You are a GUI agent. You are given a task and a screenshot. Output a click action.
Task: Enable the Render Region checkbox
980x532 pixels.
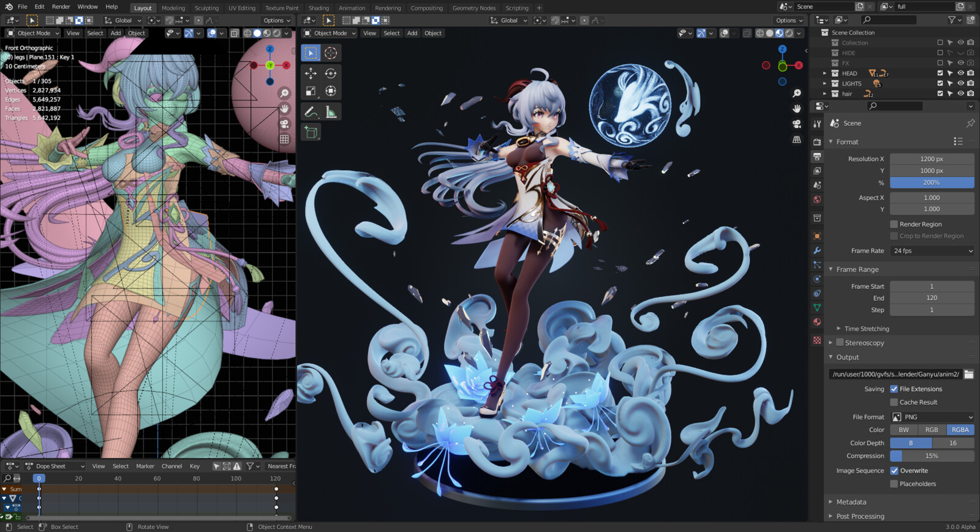tap(894, 224)
